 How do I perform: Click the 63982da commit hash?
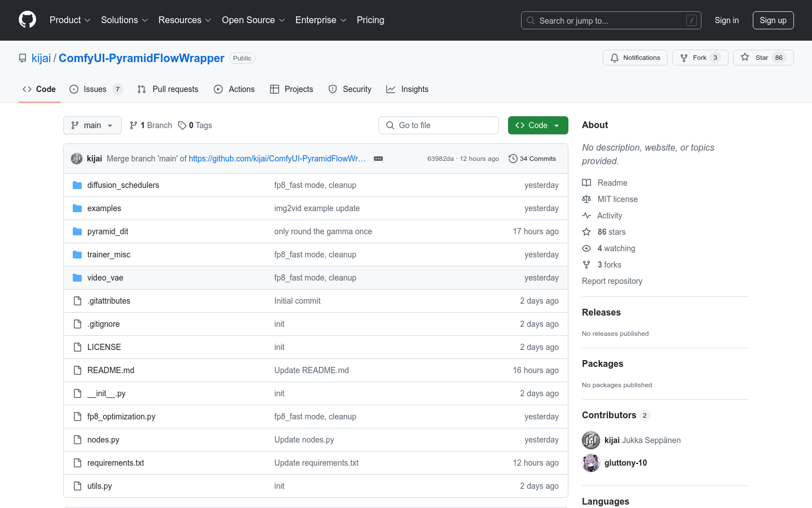[440, 159]
